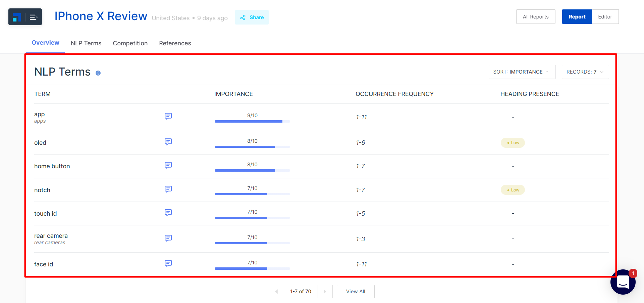644x303 pixels.
Task: Click the '9 days ago' timestamp
Action: [212, 18]
